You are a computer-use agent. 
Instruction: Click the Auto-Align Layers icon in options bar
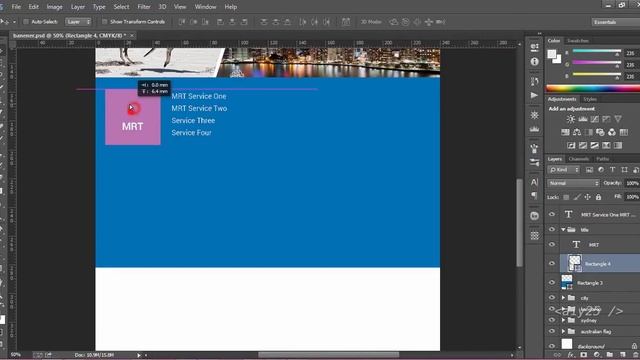(346, 22)
